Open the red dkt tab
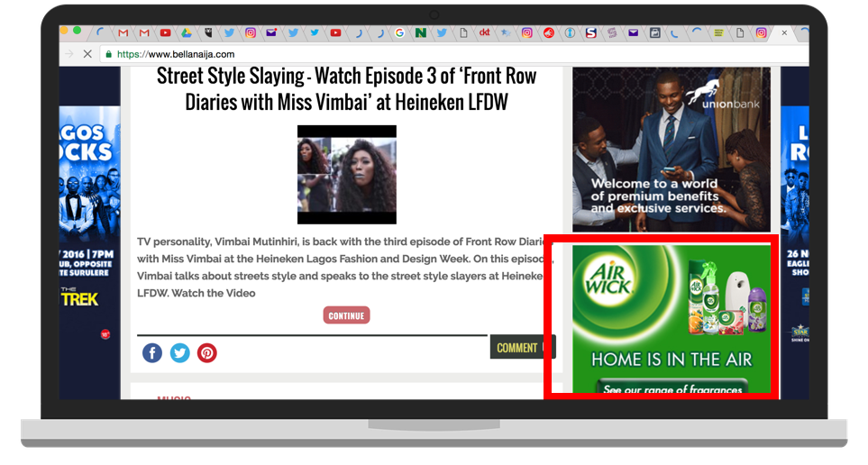Viewport: 868px width, 465px height. tap(484, 32)
